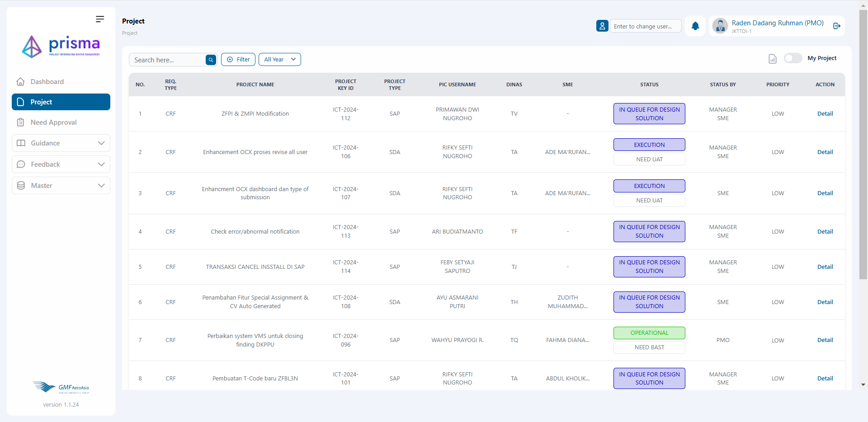Viewport: 868px width, 422px height.
Task: Expand the Master menu chevron
Action: coord(101,186)
